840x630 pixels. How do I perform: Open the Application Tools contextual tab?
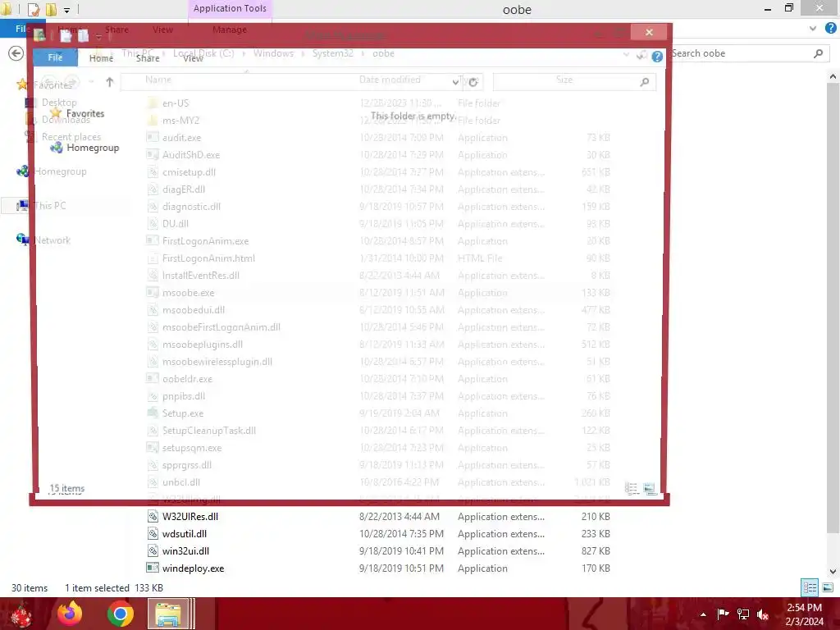pos(230,8)
